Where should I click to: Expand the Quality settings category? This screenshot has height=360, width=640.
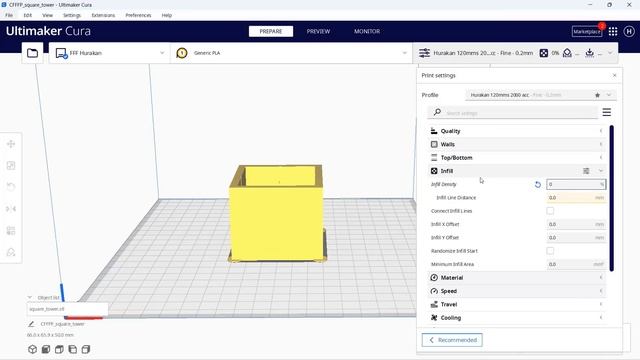[516, 131]
